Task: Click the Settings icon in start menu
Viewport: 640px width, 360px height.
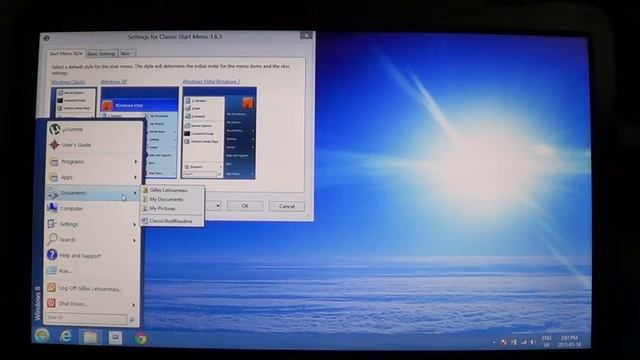Action: coord(52,224)
